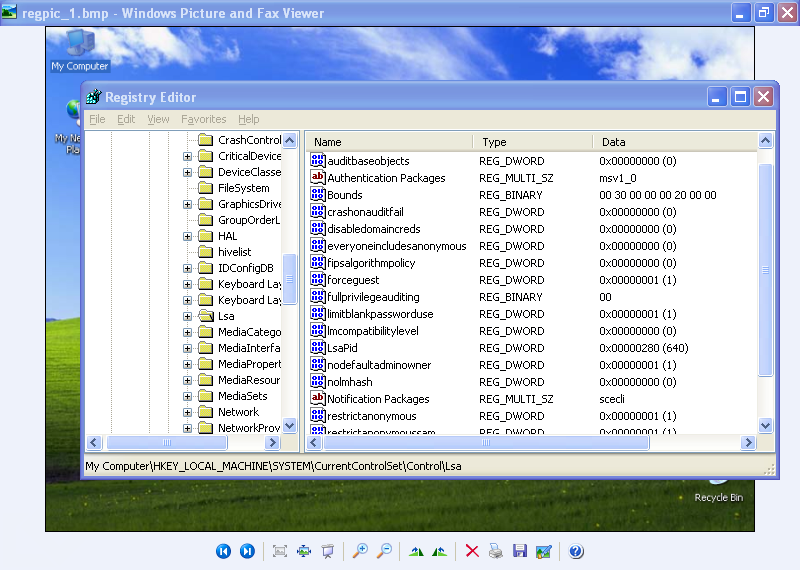
Task: Click the open folder icon of Lsa
Action: 206,316
